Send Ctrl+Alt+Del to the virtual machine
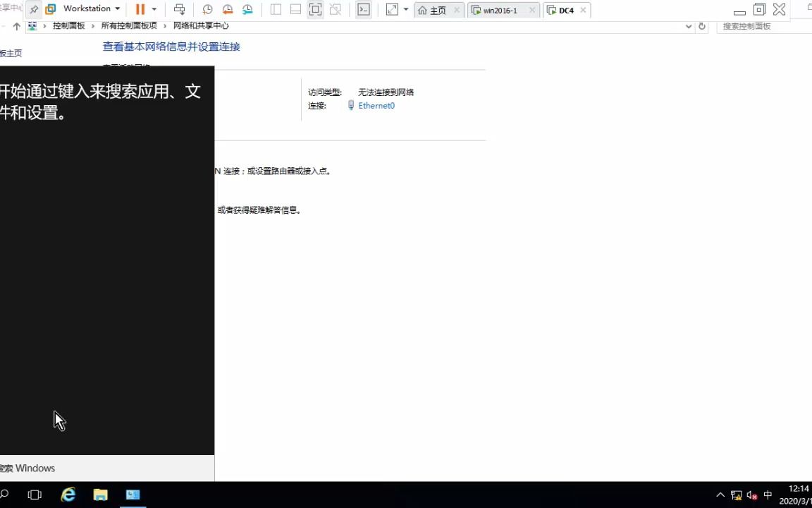 179,9
